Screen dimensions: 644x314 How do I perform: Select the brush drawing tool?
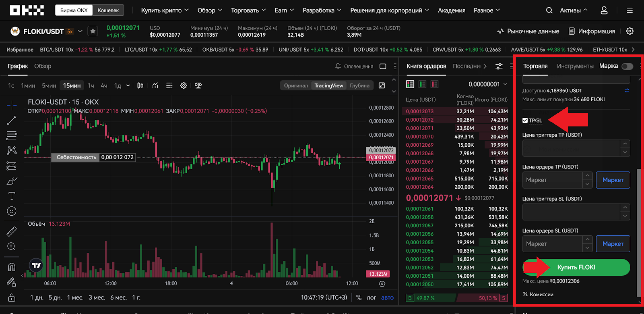[x=12, y=181]
